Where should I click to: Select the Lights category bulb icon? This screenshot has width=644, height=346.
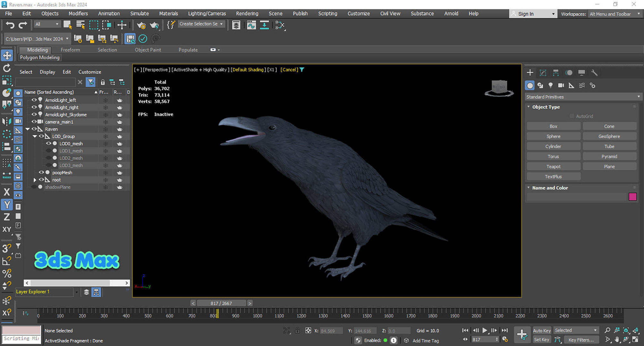(550, 85)
